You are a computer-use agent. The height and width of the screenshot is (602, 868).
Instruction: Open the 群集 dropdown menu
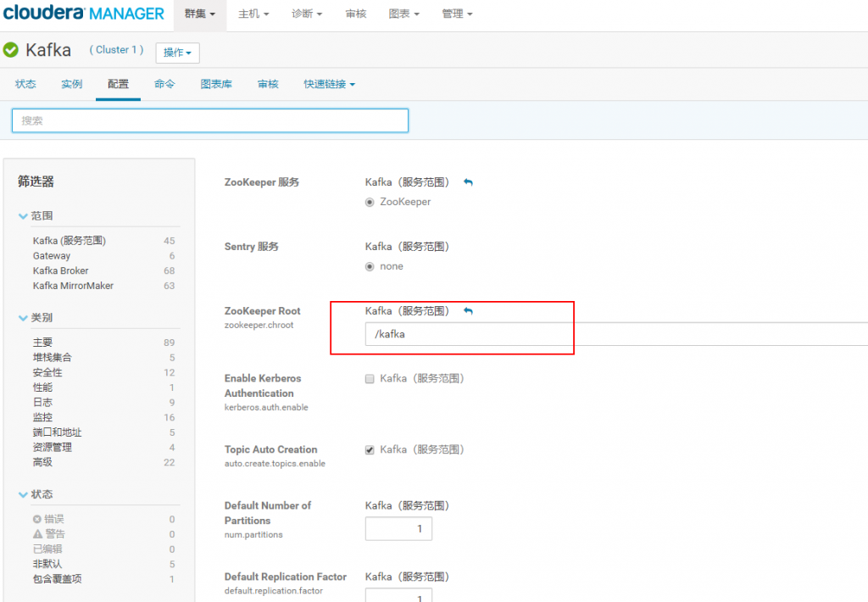click(x=200, y=14)
